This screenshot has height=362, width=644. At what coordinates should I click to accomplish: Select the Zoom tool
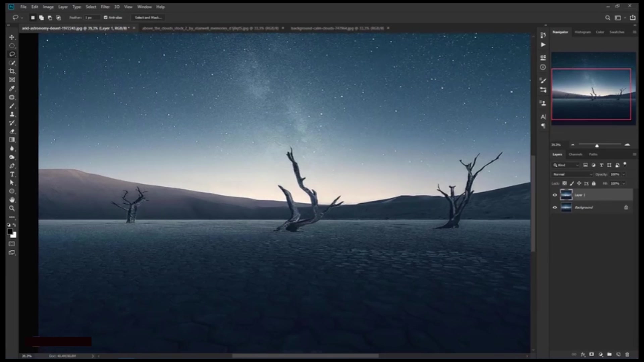tap(12, 208)
